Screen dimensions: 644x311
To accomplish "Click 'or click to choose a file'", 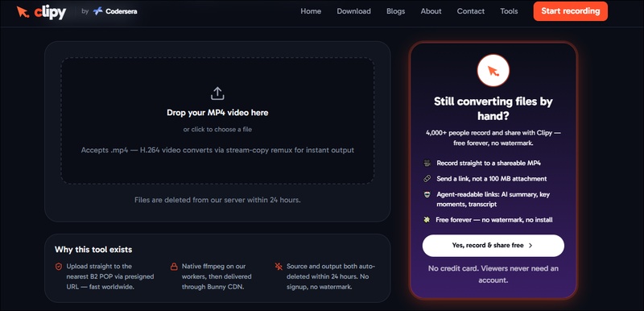I will (x=217, y=130).
